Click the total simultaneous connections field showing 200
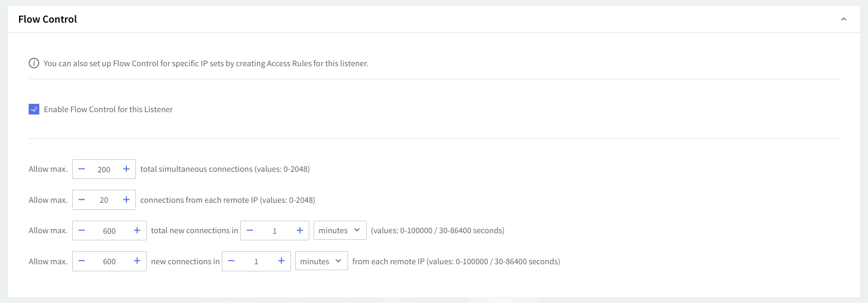The height and width of the screenshot is (303, 868). point(104,169)
